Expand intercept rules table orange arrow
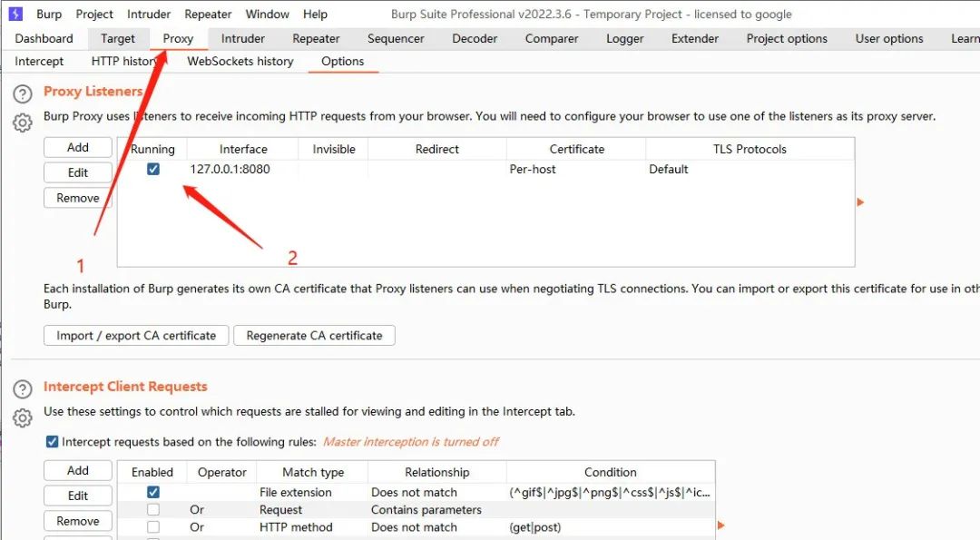 [720, 525]
